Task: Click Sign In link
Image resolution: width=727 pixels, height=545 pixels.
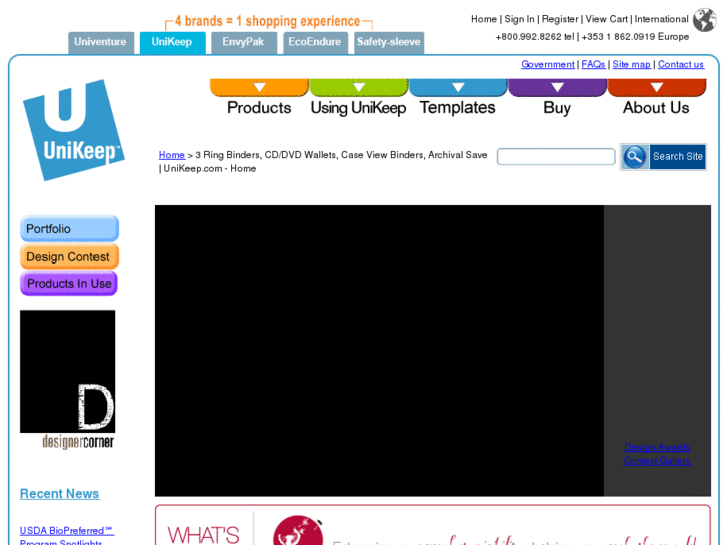Action: [x=519, y=19]
